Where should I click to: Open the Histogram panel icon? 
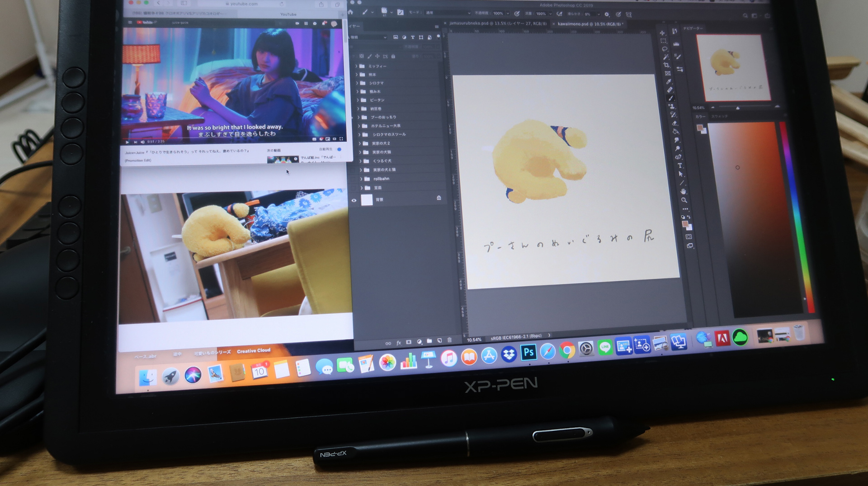click(676, 44)
